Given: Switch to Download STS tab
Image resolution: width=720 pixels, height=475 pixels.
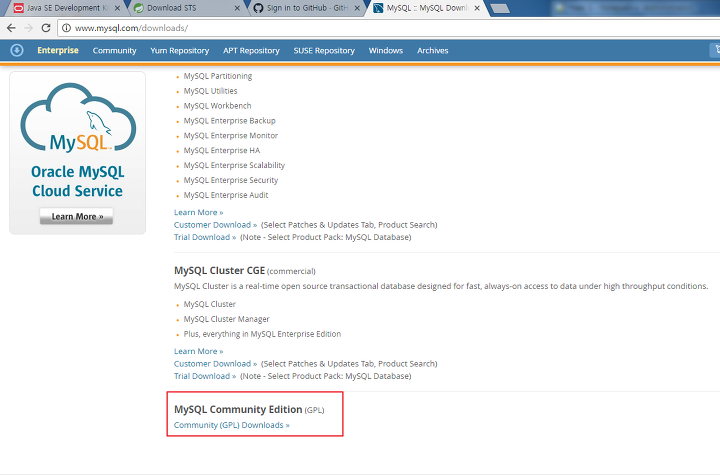Looking at the screenshot, I should coord(186,8).
